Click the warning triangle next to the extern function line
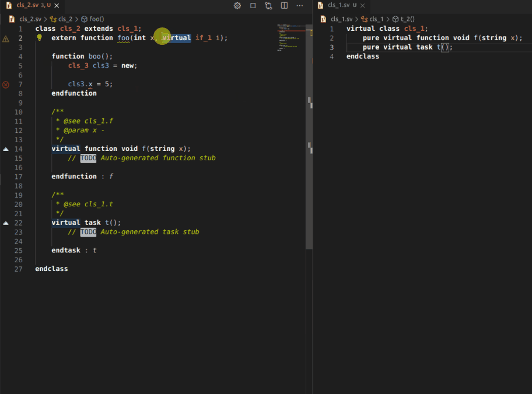This screenshot has width=532, height=394. click(x=5, y=37)
